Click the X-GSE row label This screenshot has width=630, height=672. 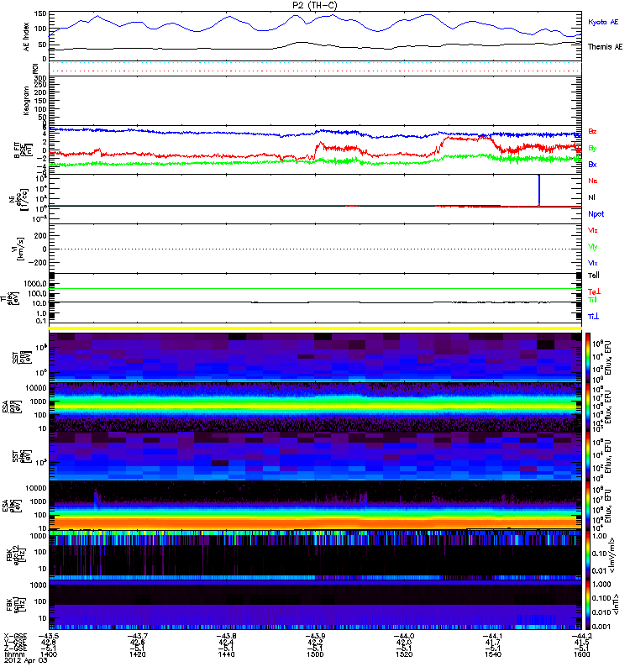click(15, 636)
